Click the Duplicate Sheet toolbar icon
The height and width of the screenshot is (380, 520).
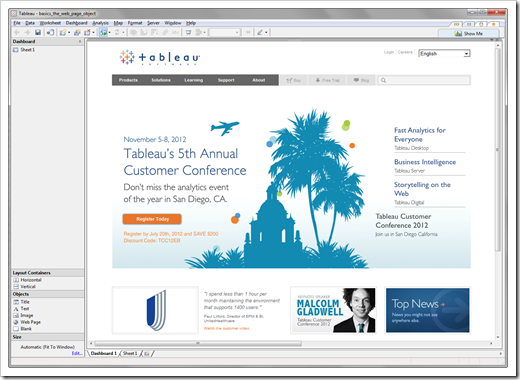coord(77,32)
